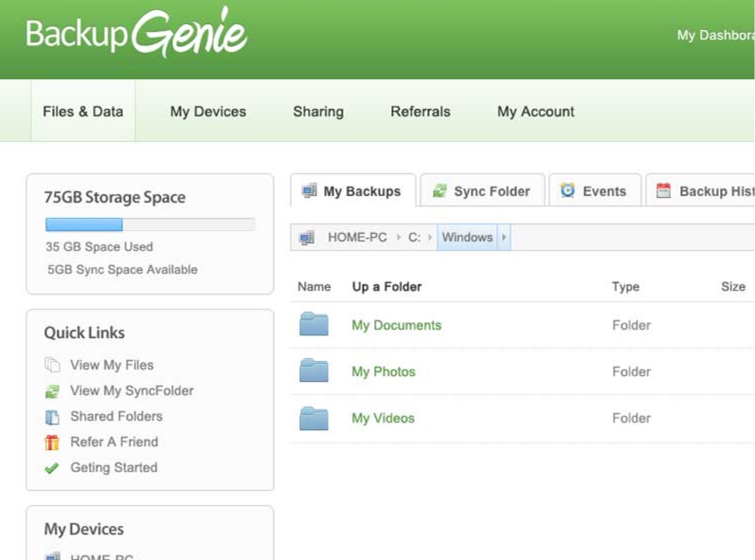
Task: Open the My Devices navigation menu
Action: tap(208, 111)
